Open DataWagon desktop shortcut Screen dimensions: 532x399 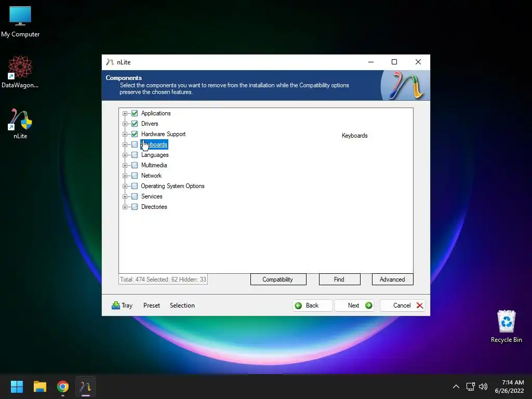(20, 72)
